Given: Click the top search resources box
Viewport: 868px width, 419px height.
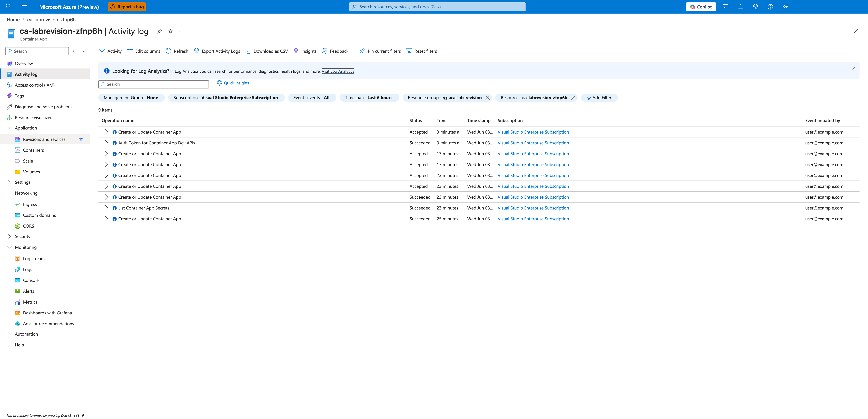Looking at the screenshot, I should pyautogui.click(x=437, y=7).
